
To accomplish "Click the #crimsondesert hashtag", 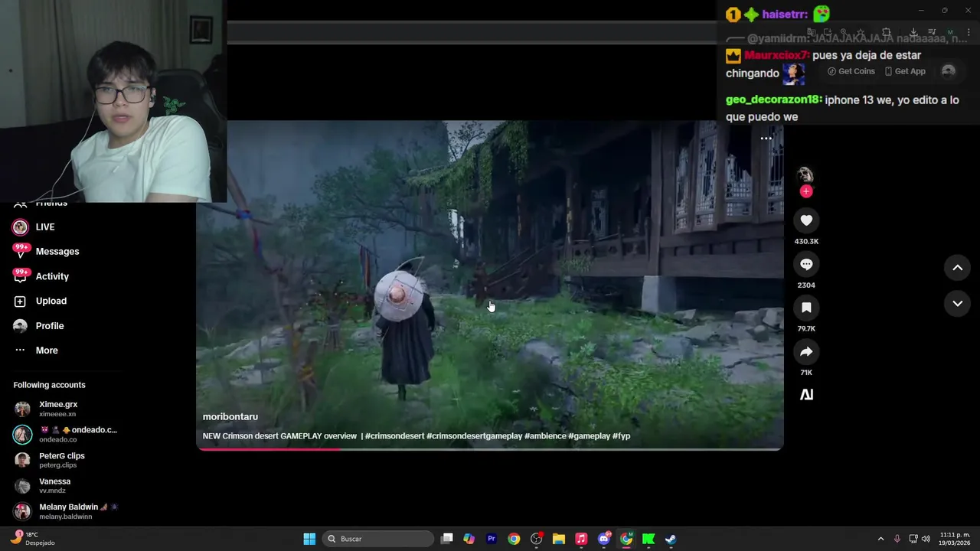I will coord(394,436).
